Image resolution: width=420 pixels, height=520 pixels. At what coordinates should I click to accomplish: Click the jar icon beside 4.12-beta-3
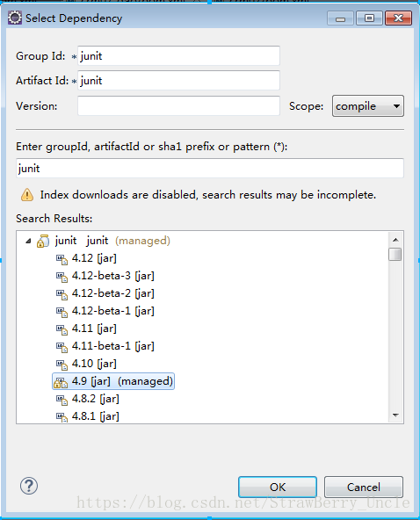click(62, 277)
